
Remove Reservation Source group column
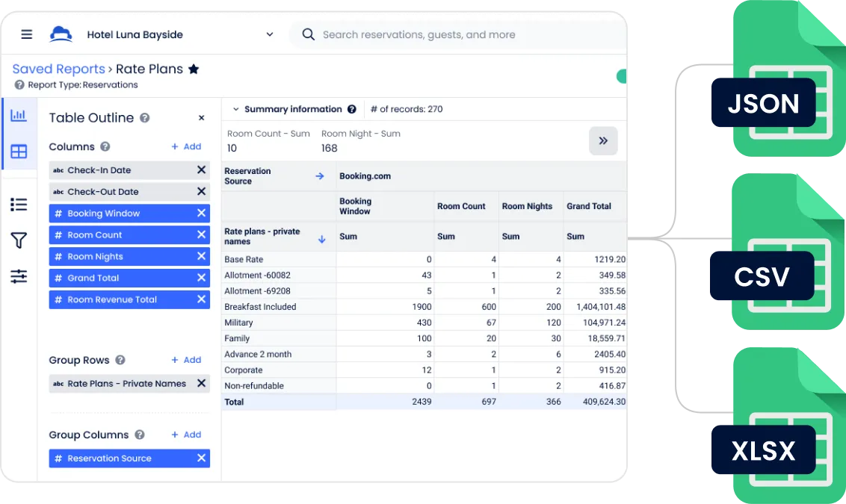[x=201, y=458]
